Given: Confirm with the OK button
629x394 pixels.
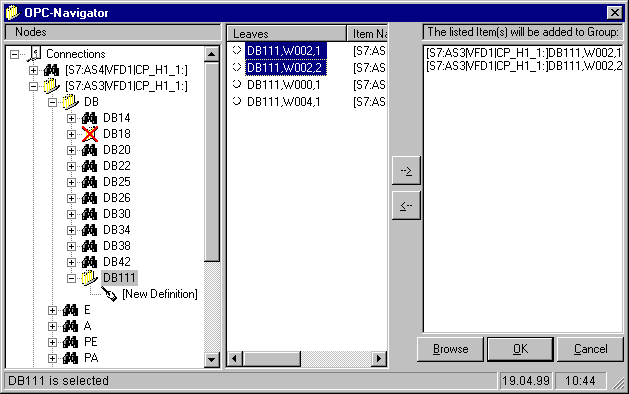Looking at the screenshot, I should tap(520, 349).
